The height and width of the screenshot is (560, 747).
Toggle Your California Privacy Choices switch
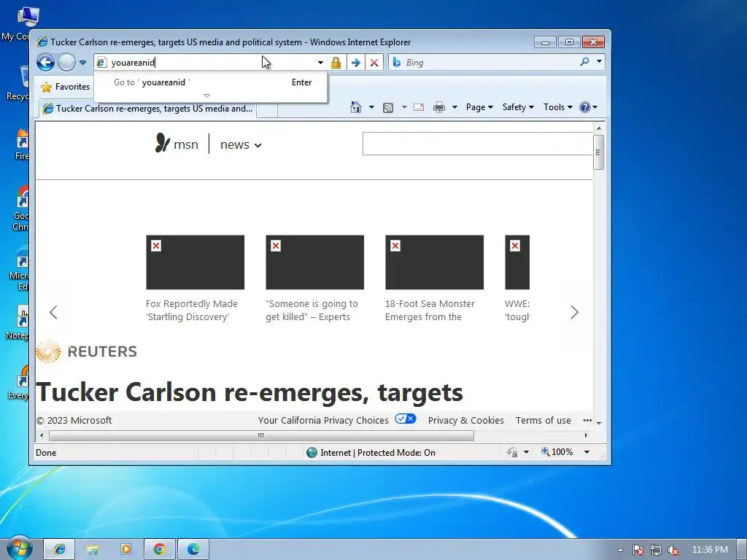tap(406, 419)
